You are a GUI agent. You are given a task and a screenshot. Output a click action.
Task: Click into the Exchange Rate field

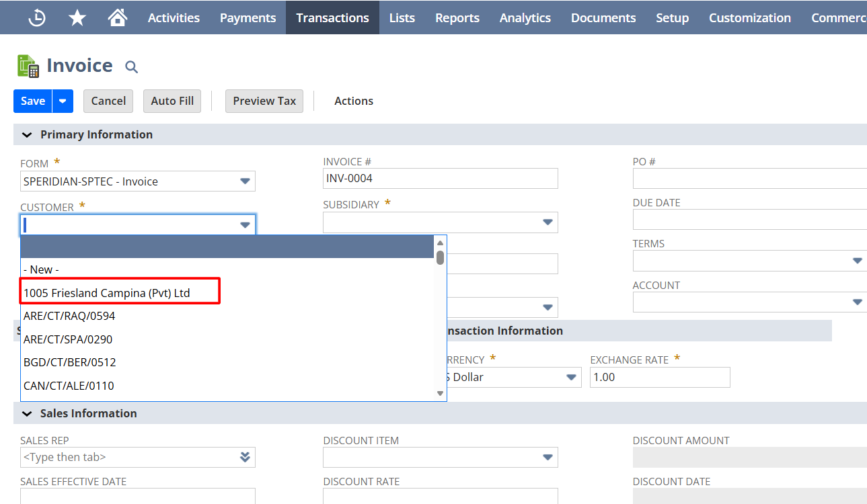(659, 377)
